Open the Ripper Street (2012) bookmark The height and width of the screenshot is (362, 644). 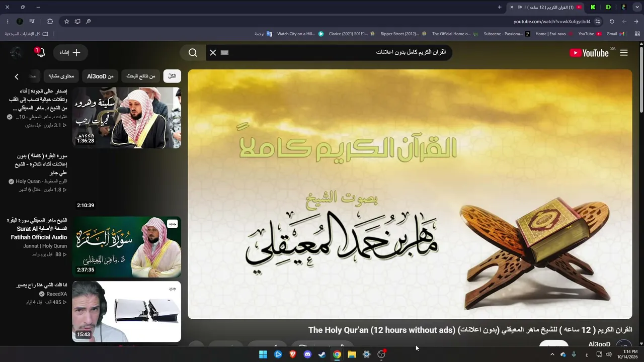(403, 34)
